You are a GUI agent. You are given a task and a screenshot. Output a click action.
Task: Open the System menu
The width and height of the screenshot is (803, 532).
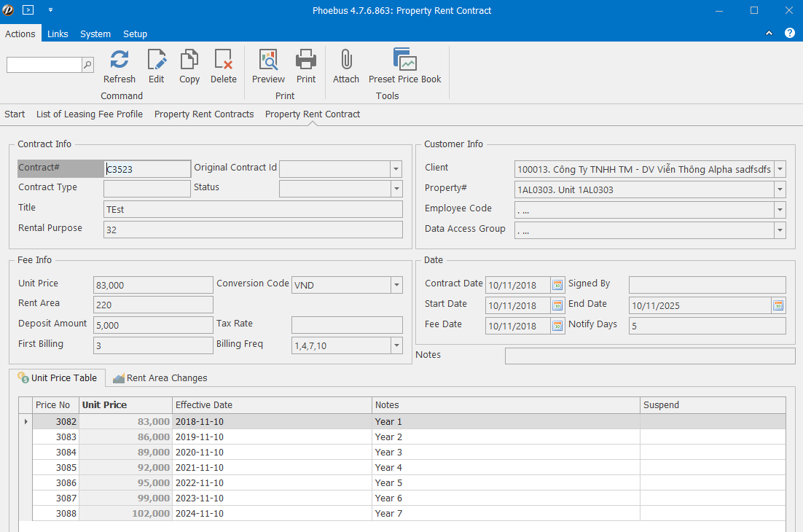[95, 34]
